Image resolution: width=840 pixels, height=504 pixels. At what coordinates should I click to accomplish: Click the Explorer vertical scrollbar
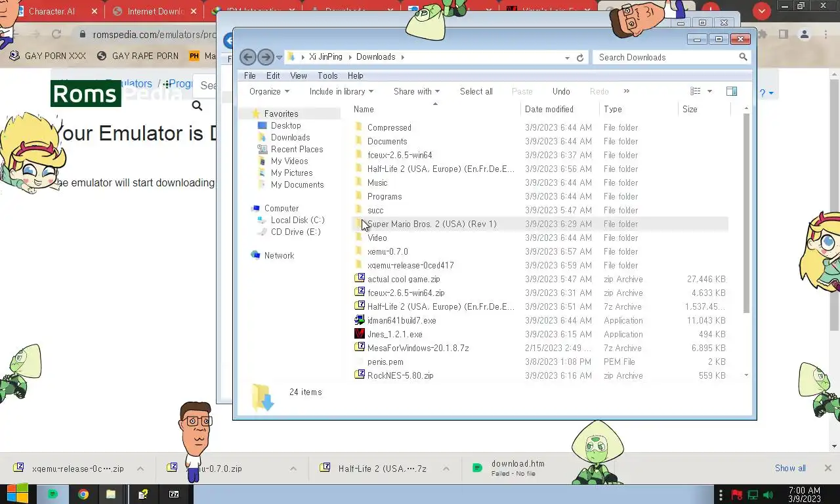746,213
